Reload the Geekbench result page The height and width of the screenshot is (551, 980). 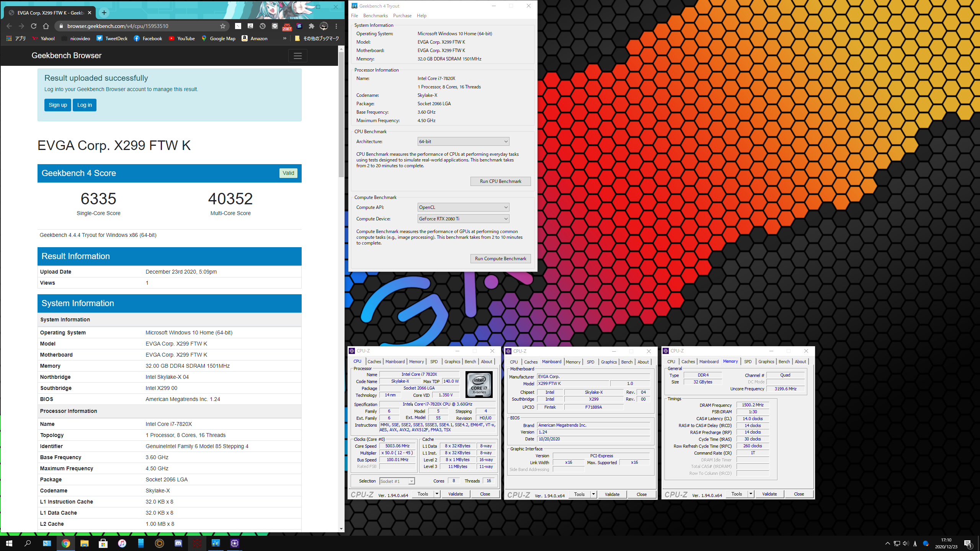point(34,26)
